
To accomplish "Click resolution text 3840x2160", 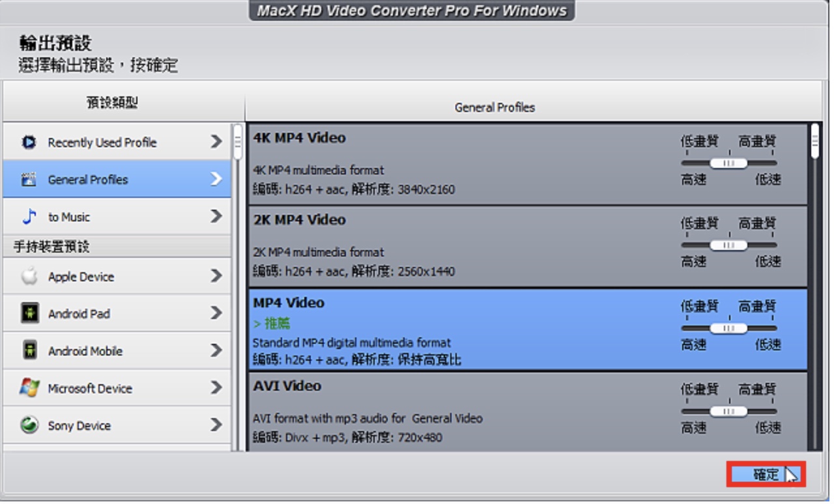I will pyautogui.click(x=427, y=190).
